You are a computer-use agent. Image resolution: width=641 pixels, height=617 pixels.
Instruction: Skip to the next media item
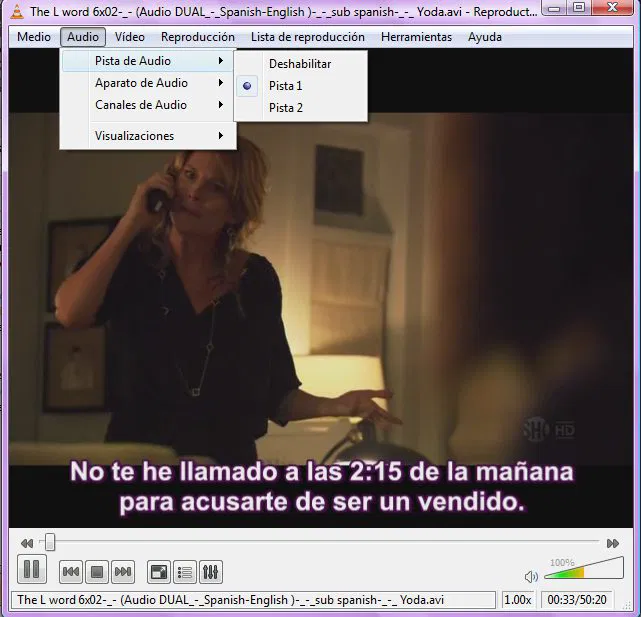(123, 572)
